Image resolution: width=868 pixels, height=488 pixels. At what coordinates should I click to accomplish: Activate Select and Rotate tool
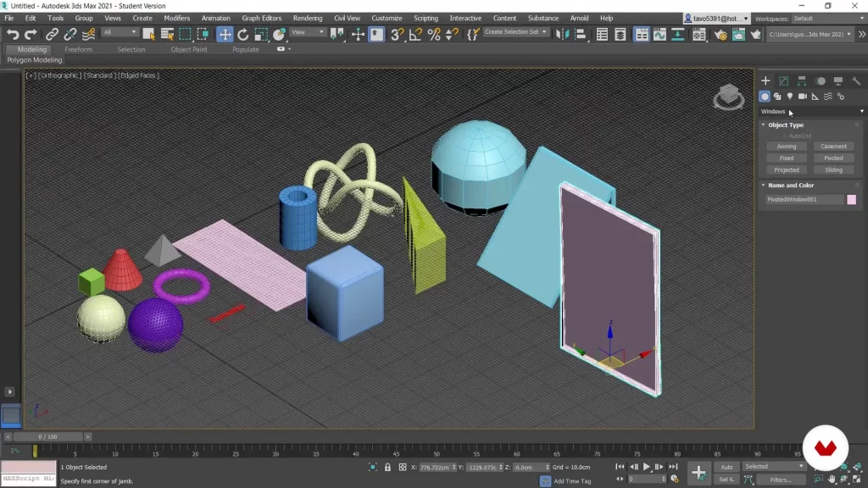[x=243, y=34]
